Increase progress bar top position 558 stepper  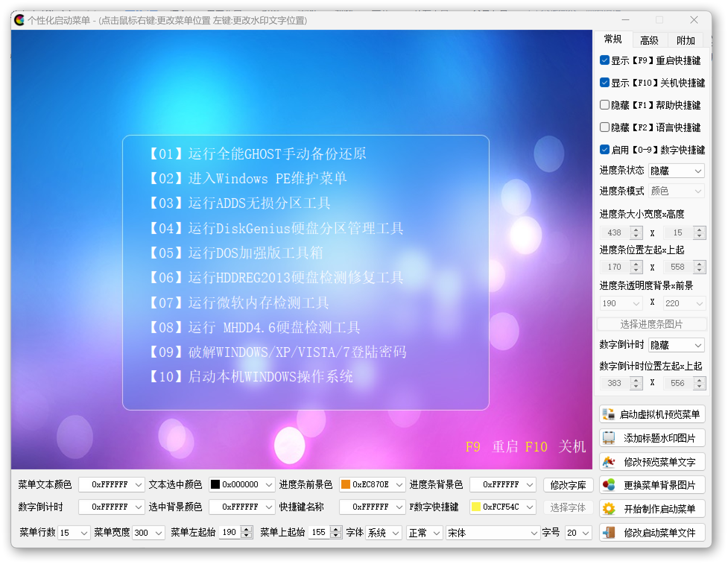[x=699, y=264]
